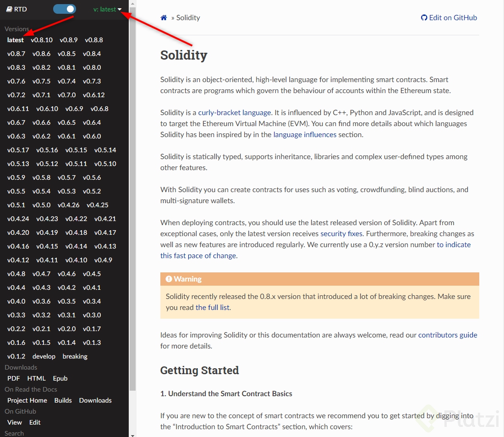Image resolution: width=504 pixels, height=437 pixels.
Task: Select the 'breaking' version
Action: [x=75, y=356]
